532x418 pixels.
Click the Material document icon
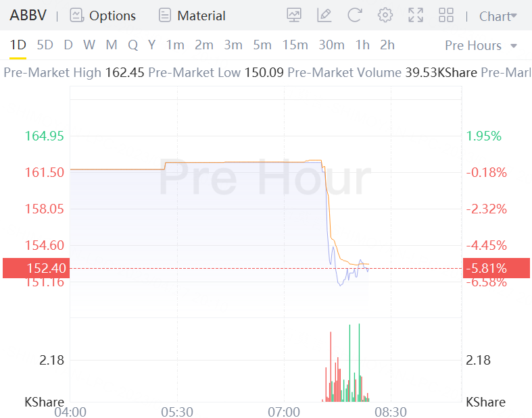164,15
